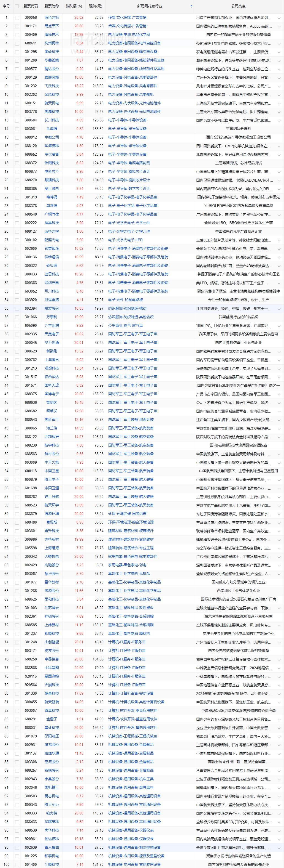Toggle the select-all checkbox in the header
Screen dimensions: 284x868
(x=17, y=6)
